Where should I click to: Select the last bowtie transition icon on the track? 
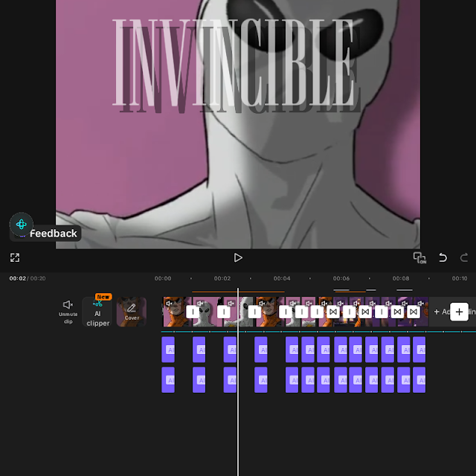(x=414, y=312)
